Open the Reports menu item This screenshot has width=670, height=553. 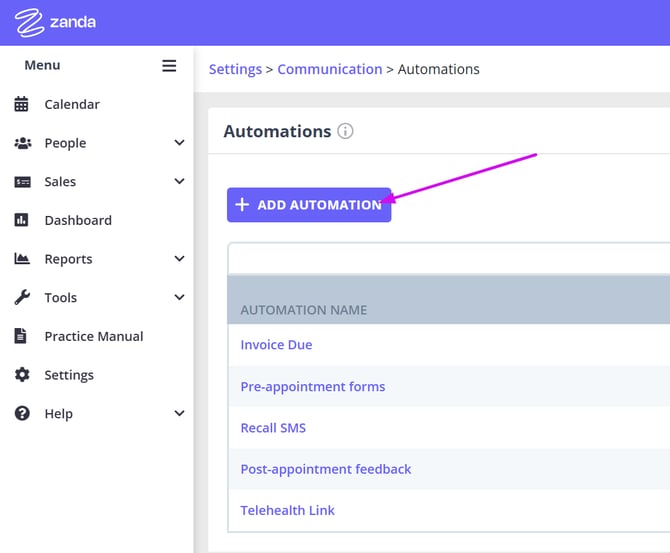68,259
